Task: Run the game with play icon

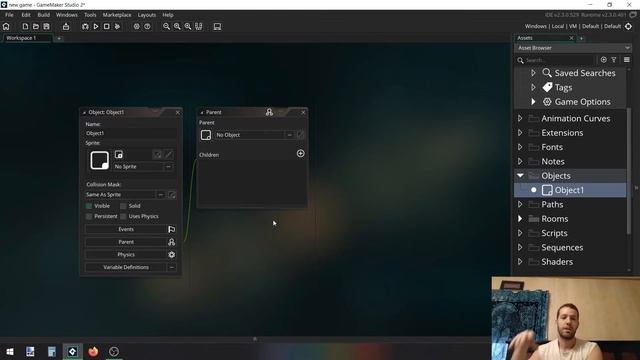Action: pyautogui.click(x=96, y=27)
